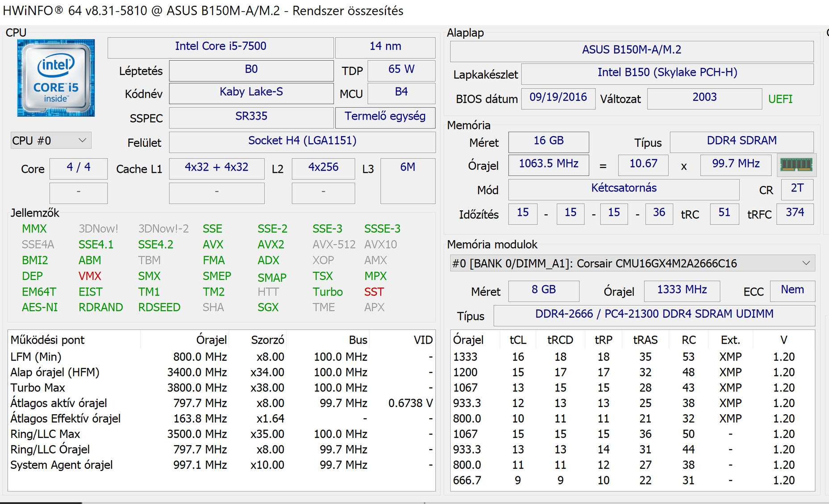Viewport: 829px width, 504px height.
Task: Click the green memory module icon
Action: click(x=796, y=165)
